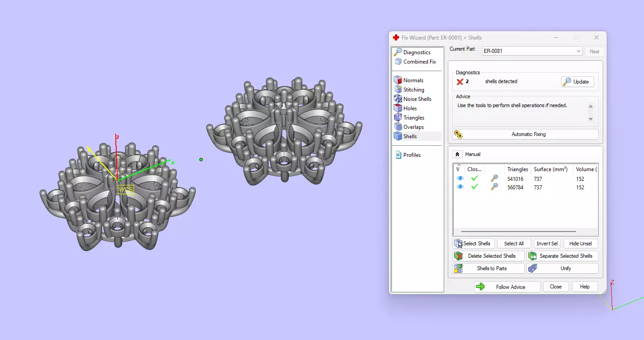This screenshot has height=340, width=644.
Task: Sort shells by the Triangles column header
Action: 518,169
